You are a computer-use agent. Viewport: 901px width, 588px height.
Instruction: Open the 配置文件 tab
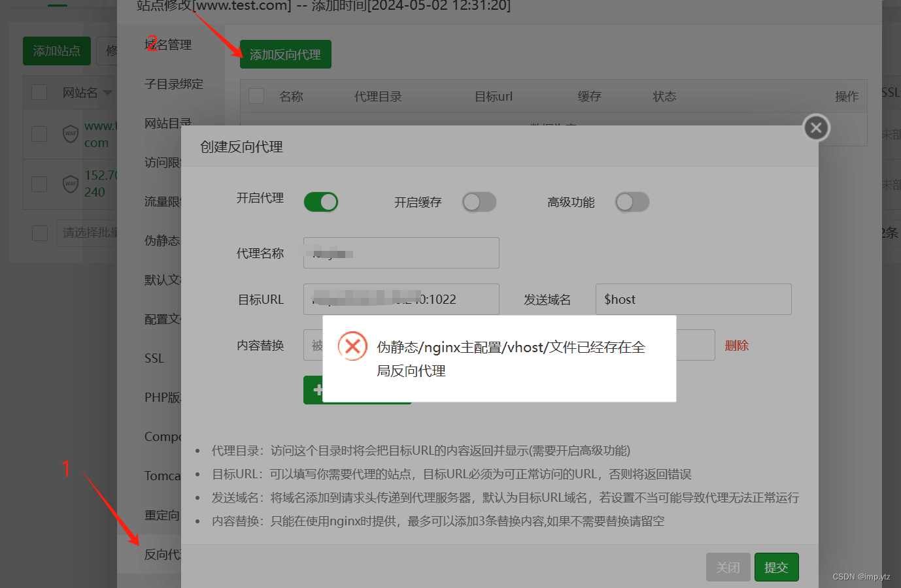(162, 319)
